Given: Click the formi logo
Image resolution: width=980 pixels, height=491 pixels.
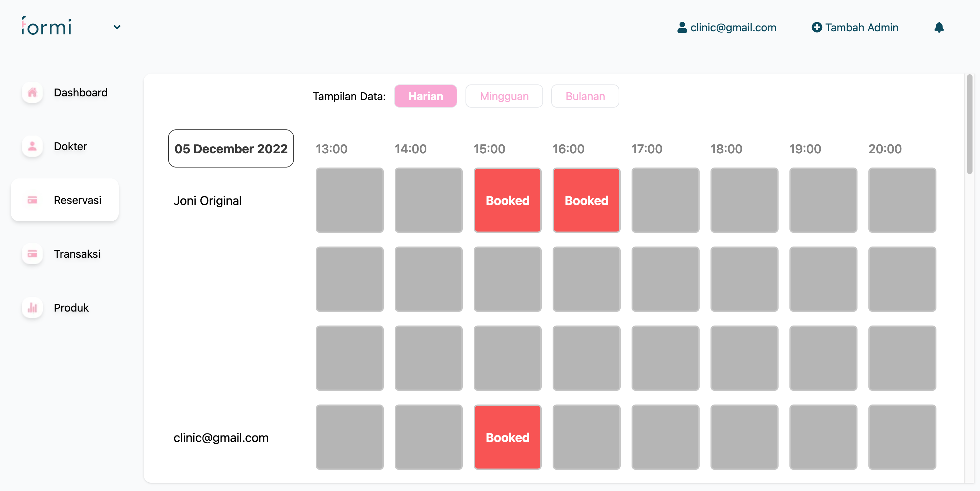Looking at the screenshot, I should 46,26.
